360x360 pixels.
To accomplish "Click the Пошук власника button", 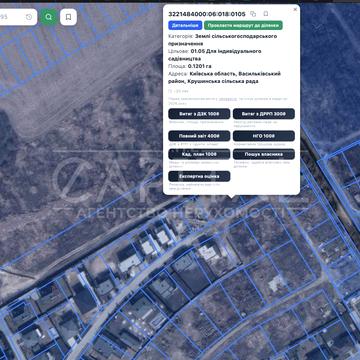I will (x=264, y=154).
